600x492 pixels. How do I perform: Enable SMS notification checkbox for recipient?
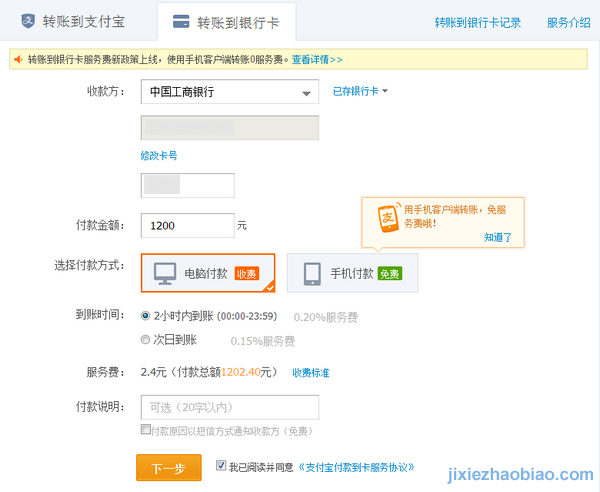(145, 429)
